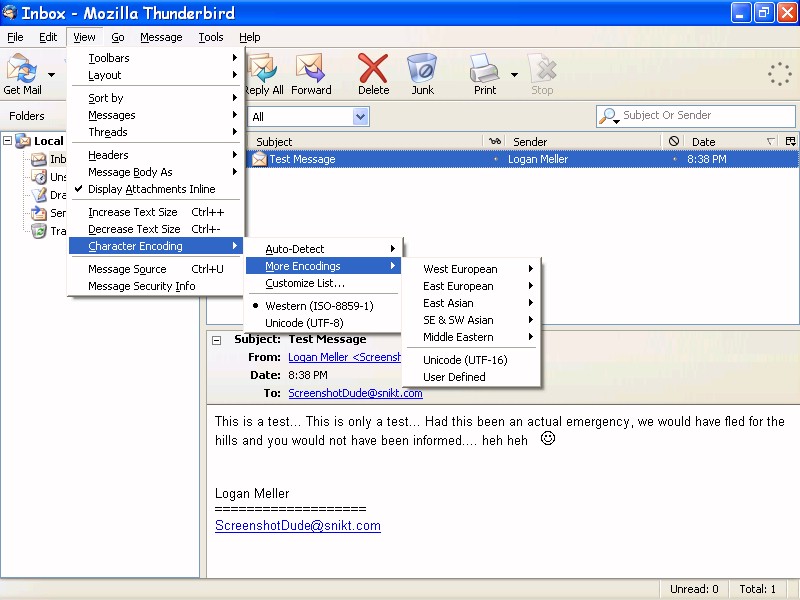Open the All view filter combo box

(x=309, y=117)
